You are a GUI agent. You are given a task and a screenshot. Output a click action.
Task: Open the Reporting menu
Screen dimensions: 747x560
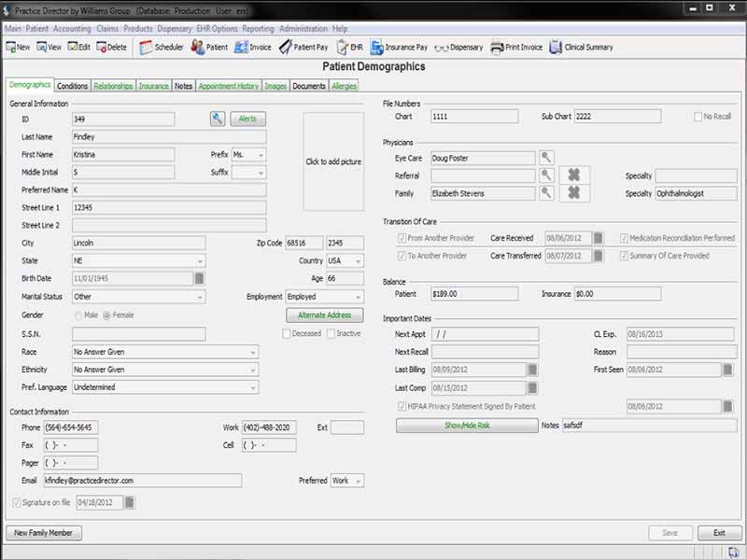coord(259,29)
